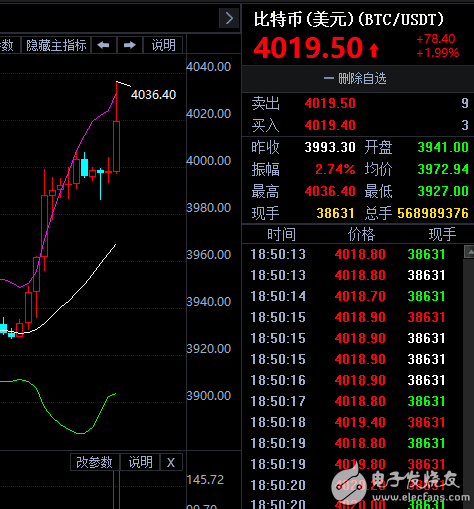Click the 最低 value 3927.00

click(x=443, y=191)
